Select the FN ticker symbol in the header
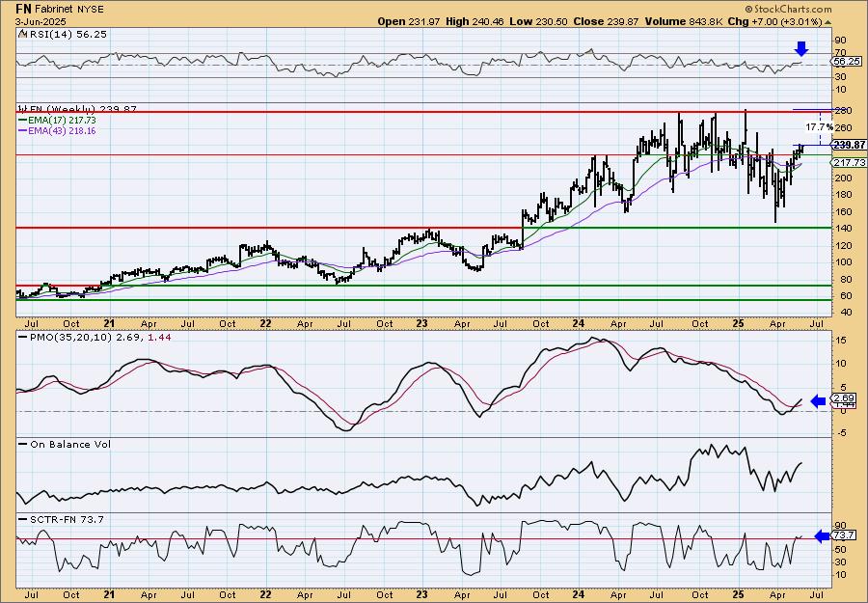The height and width of the screenshot is (603, 868). (23, 9)
